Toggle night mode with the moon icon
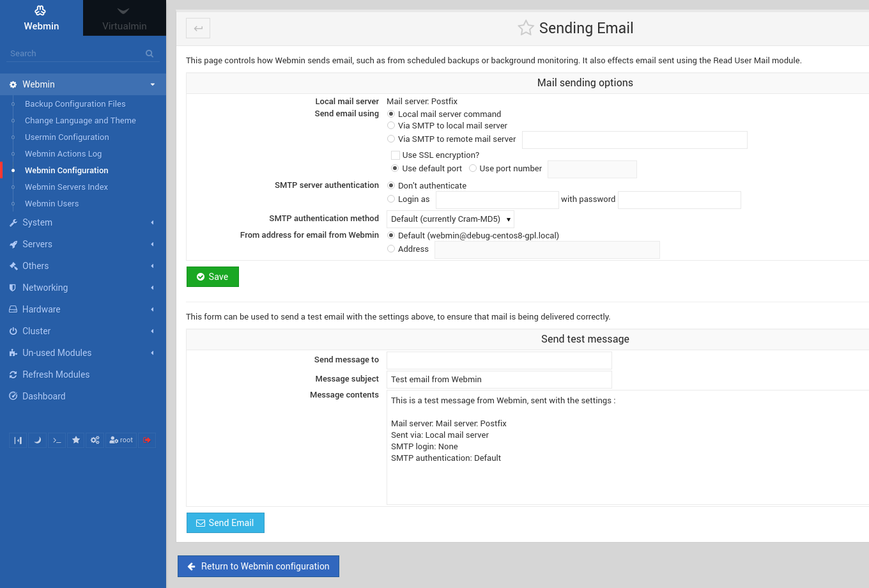Viewport: 869px width, 588px height. click(37, 440)
